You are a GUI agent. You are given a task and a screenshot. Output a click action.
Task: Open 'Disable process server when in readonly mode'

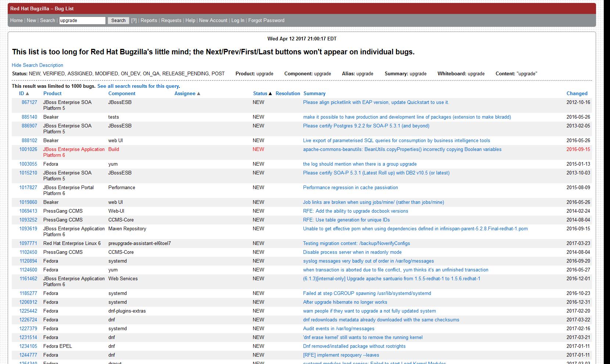point(352,252)
